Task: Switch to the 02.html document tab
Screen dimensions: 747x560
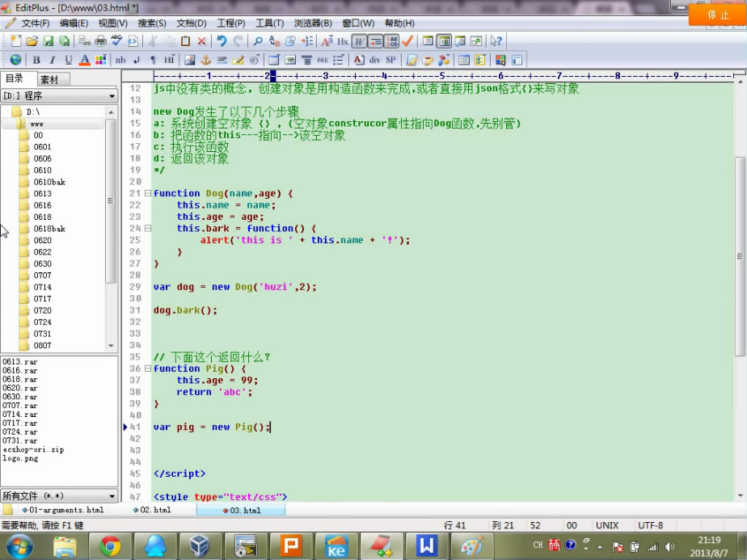Action: tap(151, 510)
